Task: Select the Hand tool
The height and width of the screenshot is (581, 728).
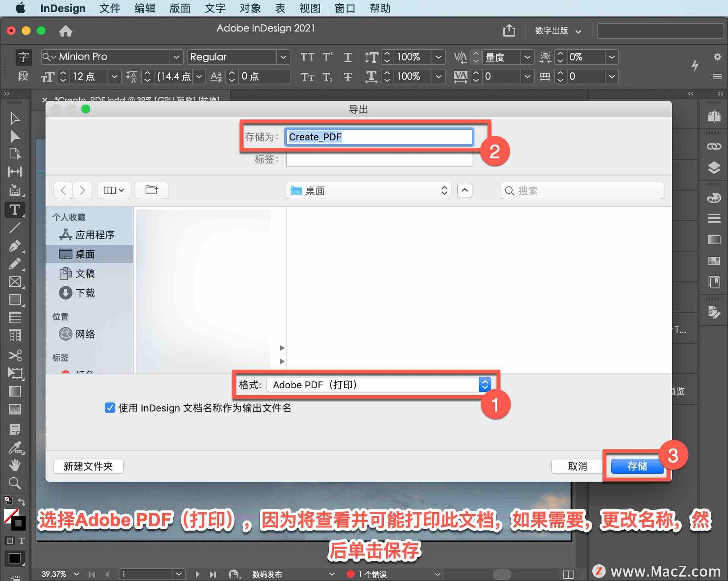Action: [15, 465]
